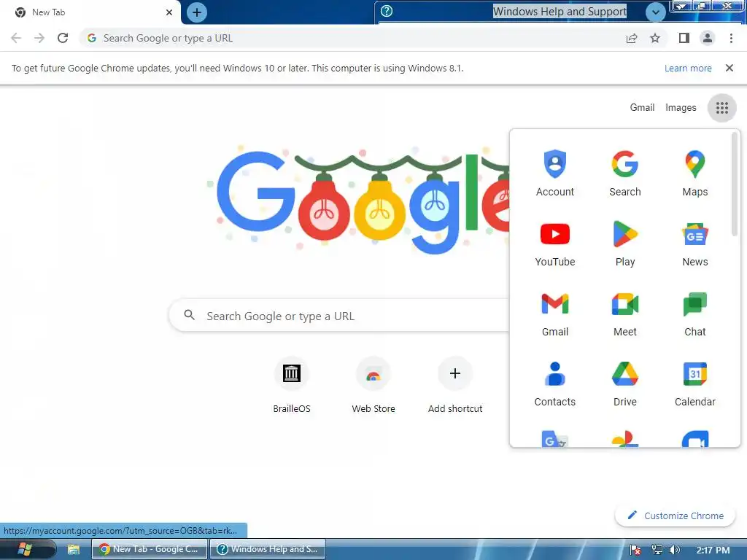
Task: Open the Web Store shortcut
Action: (x=373, y=384)
